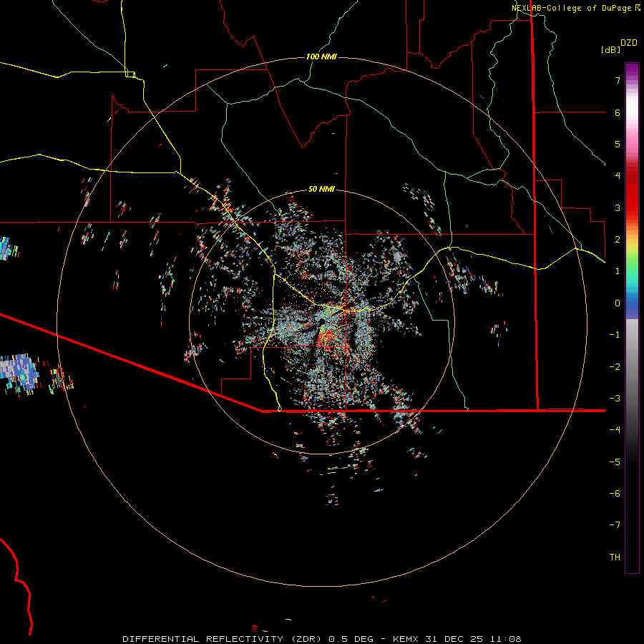This screenshot has width=644, height=644.
Task: Click the color scale value 0
Action: [x=618, y=303]
